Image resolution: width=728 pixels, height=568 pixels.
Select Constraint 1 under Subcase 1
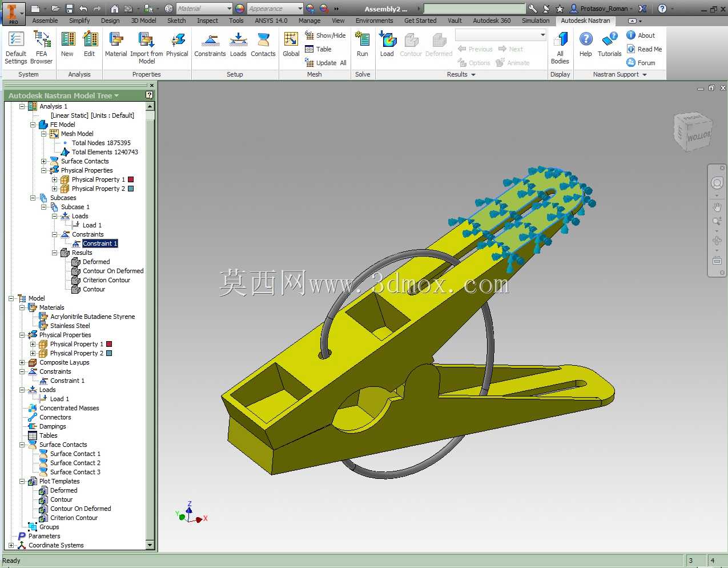pyautogui.click(x=100, y=243)
